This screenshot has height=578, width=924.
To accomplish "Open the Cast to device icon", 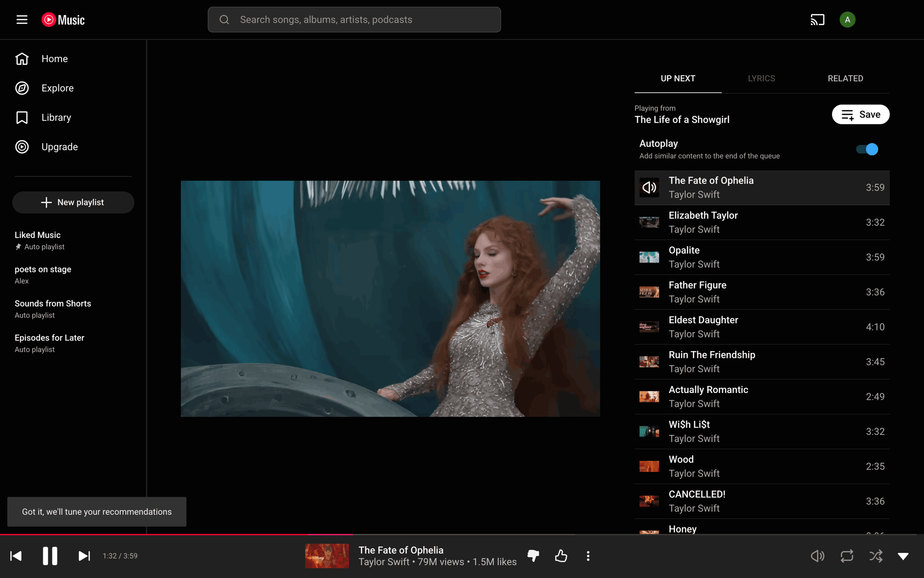I will (817, 20).
